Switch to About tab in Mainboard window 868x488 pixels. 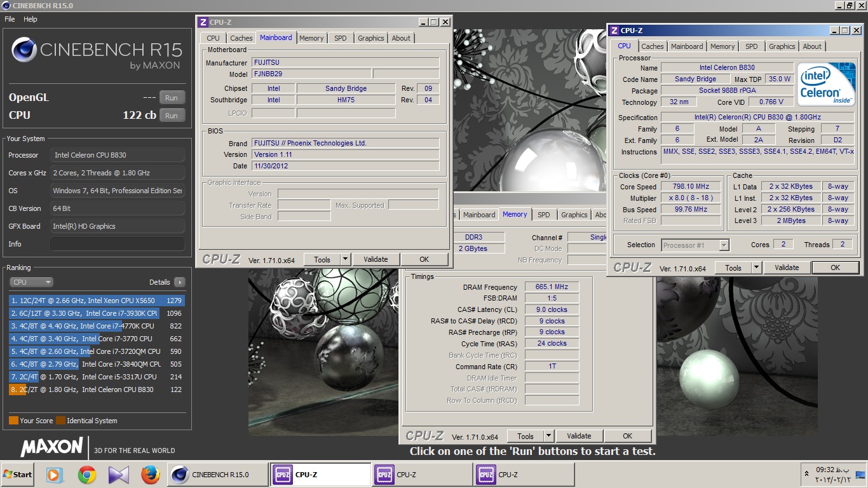(x=401, y=38)
